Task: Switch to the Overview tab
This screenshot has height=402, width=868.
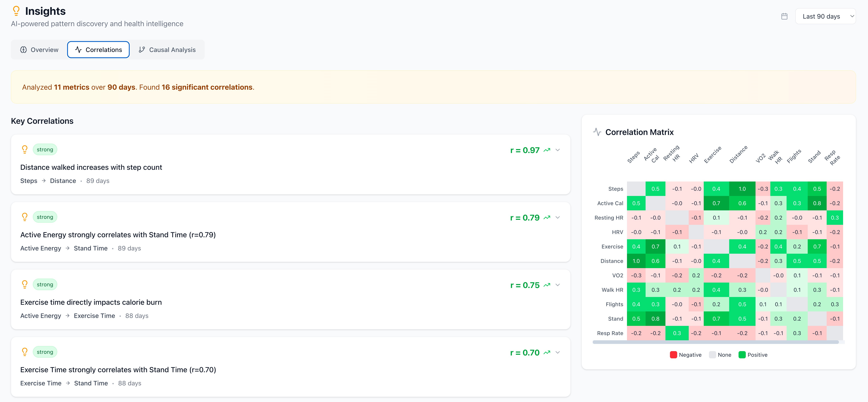Action: tap(39, 50)
